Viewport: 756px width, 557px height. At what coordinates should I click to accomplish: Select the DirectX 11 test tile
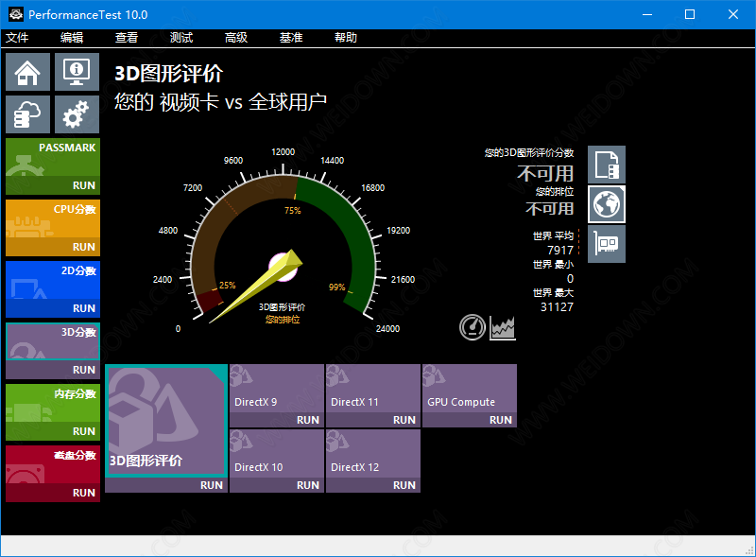pos(373,389)
